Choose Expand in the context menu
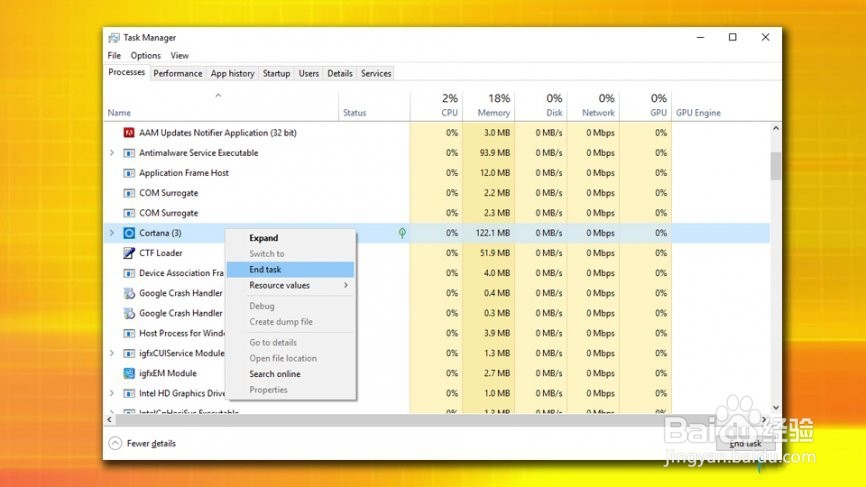The height and width of the screenshot is (487, 866). point(291,238)
